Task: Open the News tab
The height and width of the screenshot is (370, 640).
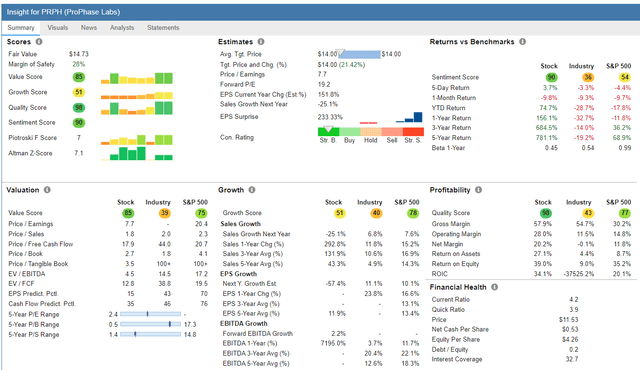Action: 89,28
